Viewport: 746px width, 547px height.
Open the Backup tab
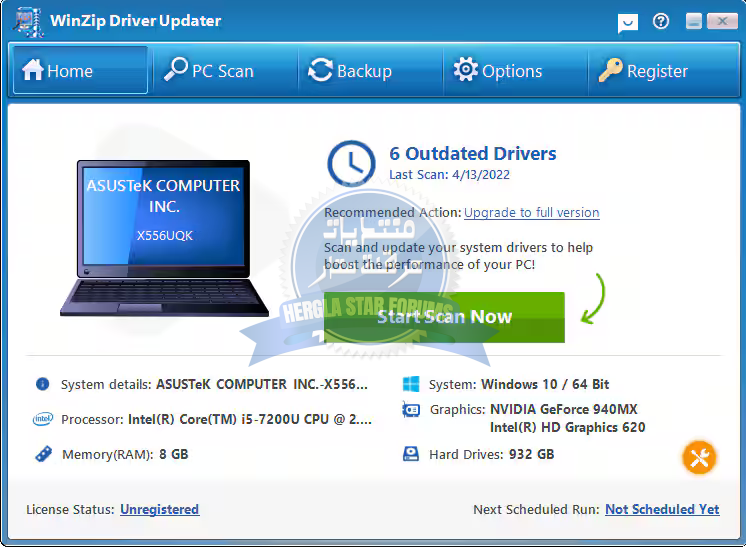(371, 70)
